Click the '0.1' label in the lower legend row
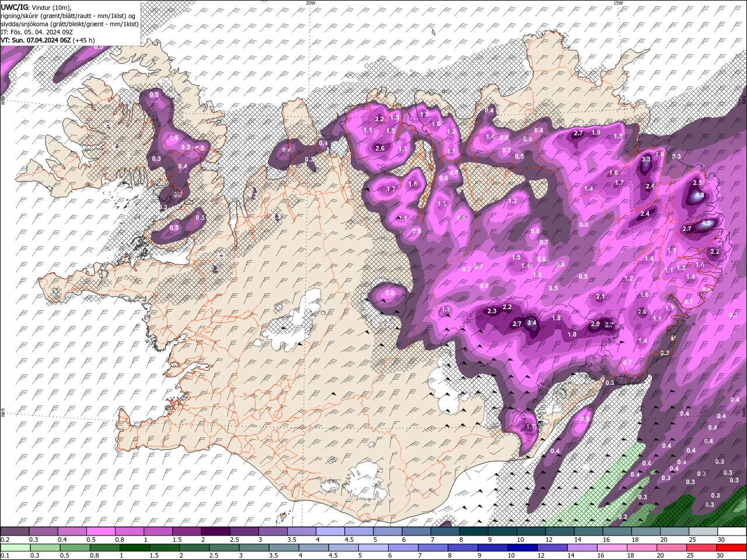Viewport: 747px width, 560px height. 5,556
